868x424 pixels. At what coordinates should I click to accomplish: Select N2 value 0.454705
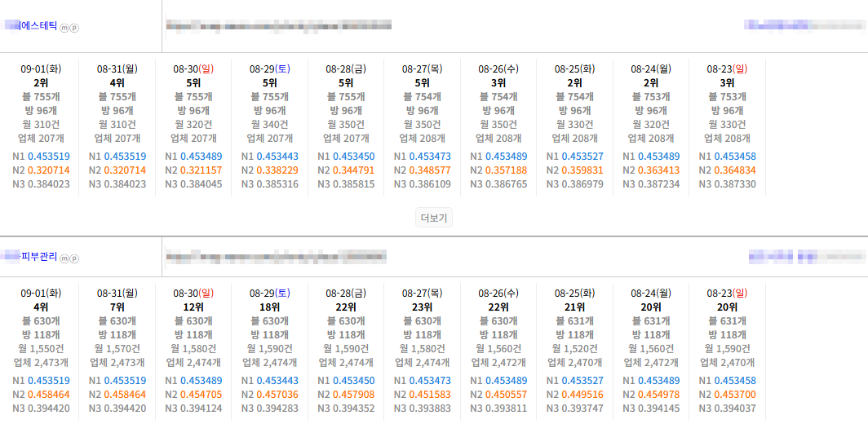pos(201,395)
